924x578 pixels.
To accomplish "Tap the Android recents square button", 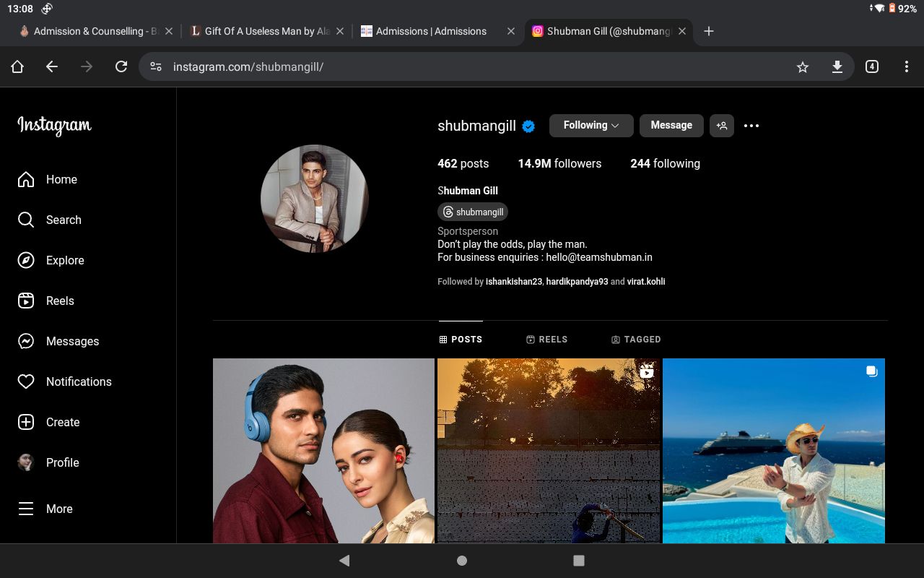I will pos(578,561).
